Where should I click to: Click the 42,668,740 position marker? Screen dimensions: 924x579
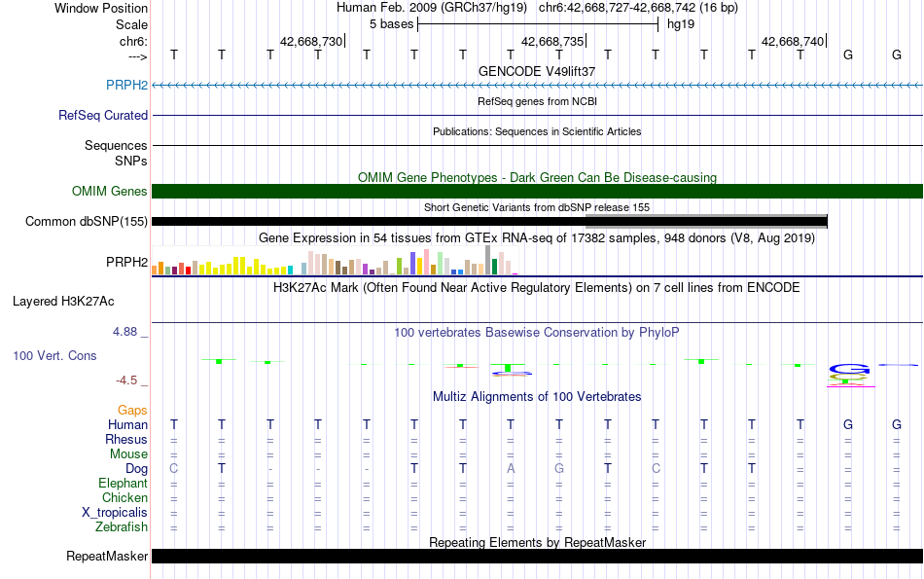coord(793,41)
